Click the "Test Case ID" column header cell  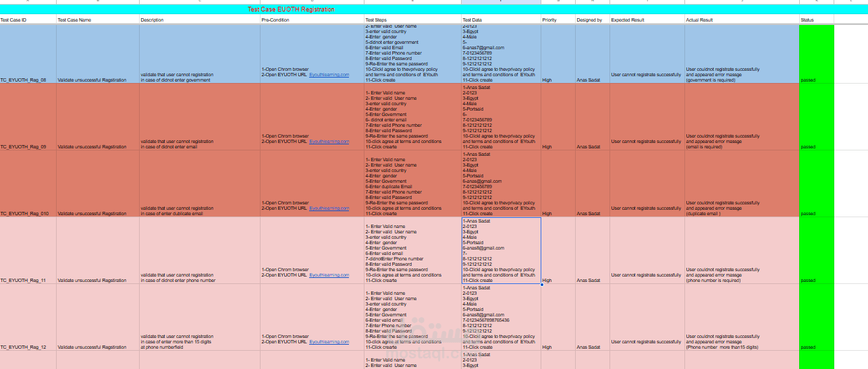[28, 20]
